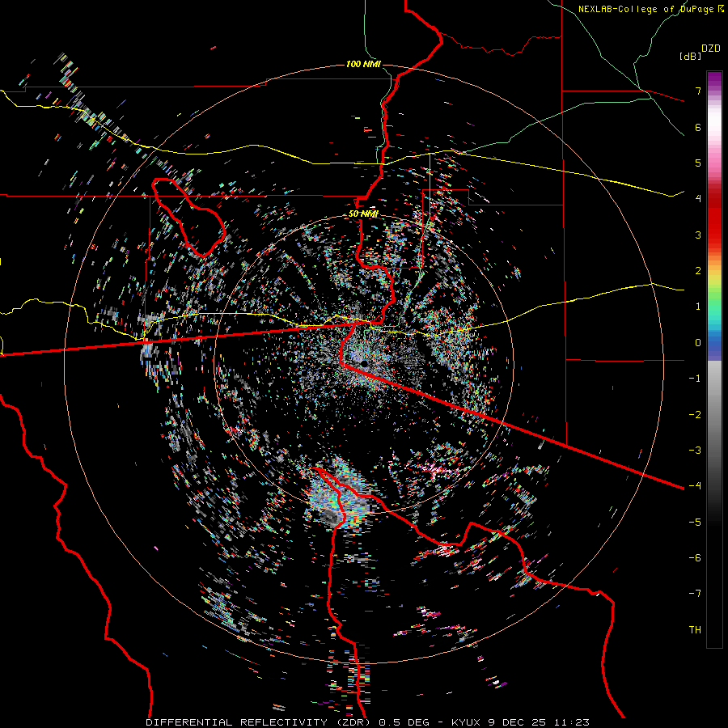Click the [dB] units label
This screenshot has height=728, width=728.
click(690, 56)
